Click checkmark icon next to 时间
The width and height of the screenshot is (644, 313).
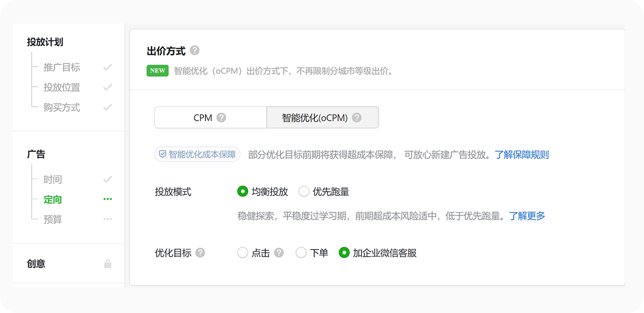(x=108, y=179)
